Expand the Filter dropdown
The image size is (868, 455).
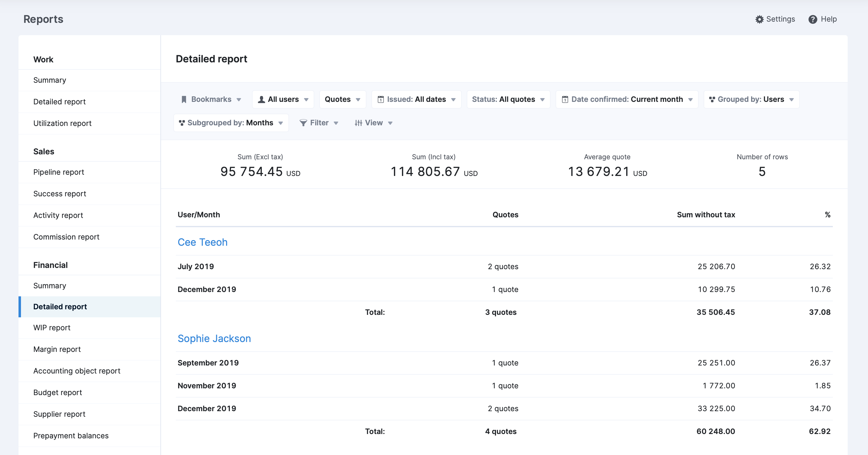[319, 123]
